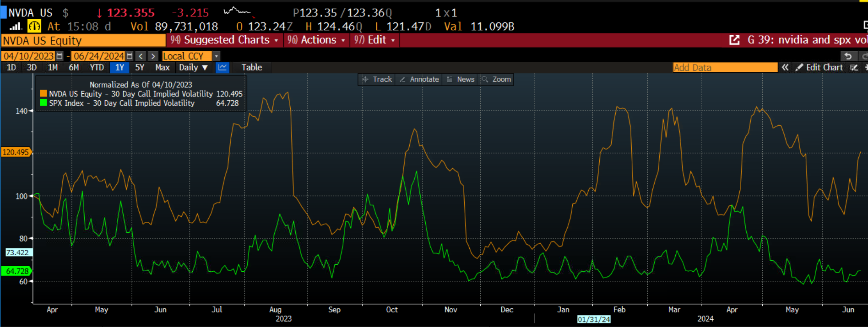Click the yellow gauge icon

(34, 27)
